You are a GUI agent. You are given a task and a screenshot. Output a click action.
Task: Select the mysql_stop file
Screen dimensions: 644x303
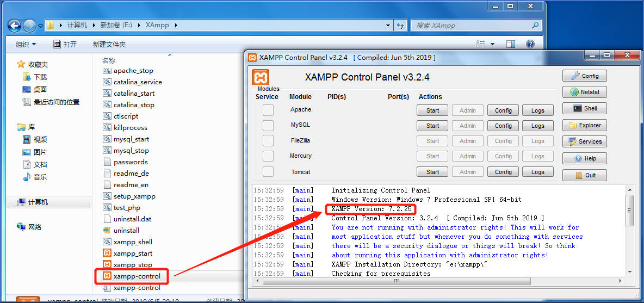tap(126, 151)
